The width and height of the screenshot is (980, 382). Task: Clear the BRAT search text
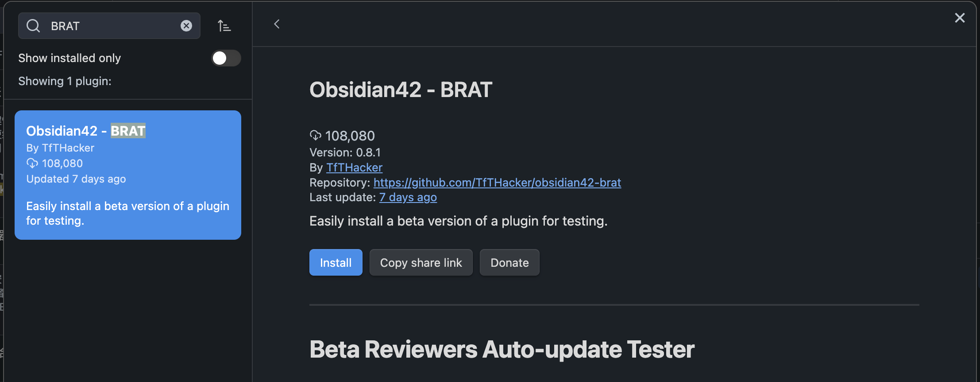point(186,26)
